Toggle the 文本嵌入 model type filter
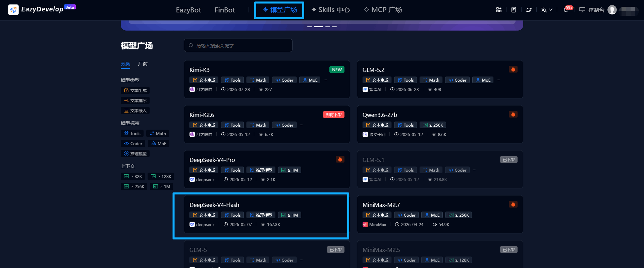The height and width of the screenshot is (268, 644). [x=135, y=110]
